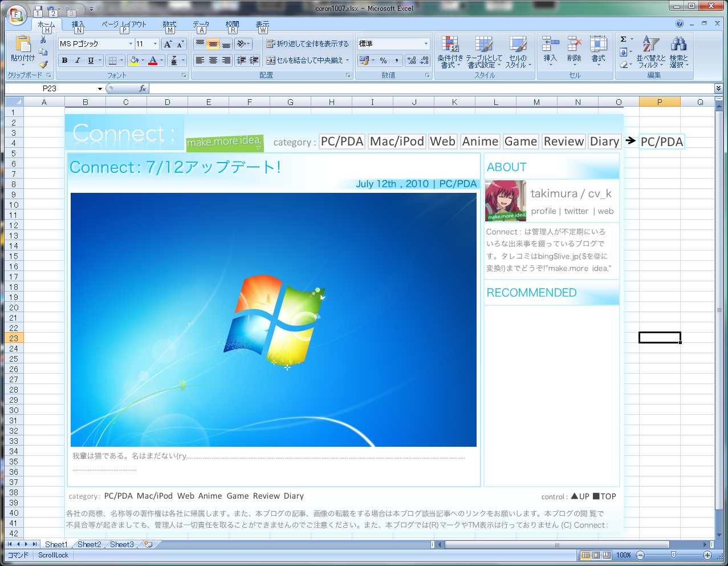Viewport: 728px width, 566px height.
Task: Click the Copy icon in clipboard group
Action: [43, 52]
